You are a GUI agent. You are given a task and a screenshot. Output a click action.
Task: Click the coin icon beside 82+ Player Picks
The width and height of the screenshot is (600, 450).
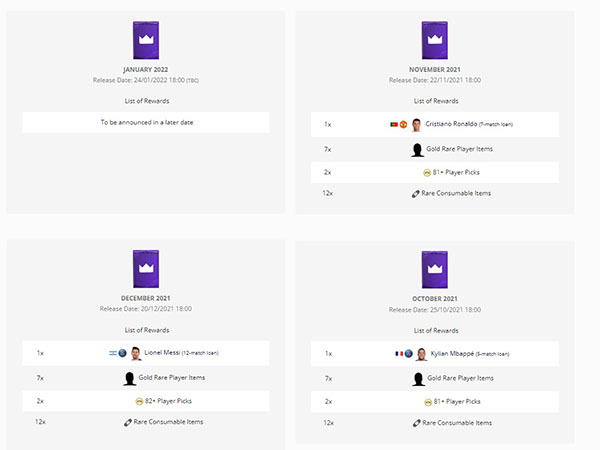(139, 401)
